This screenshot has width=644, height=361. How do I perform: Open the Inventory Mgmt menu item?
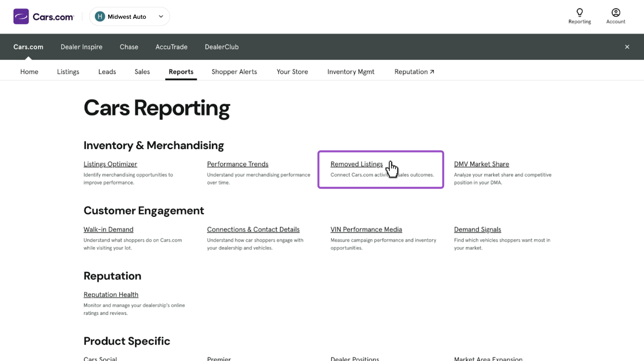(351, 72)
